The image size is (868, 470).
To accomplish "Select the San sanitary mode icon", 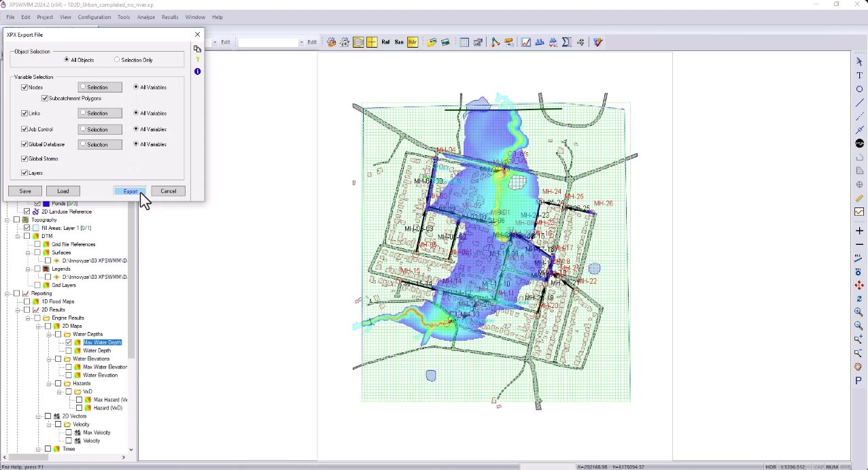I will pyautogui.click(x=399, y=42).
